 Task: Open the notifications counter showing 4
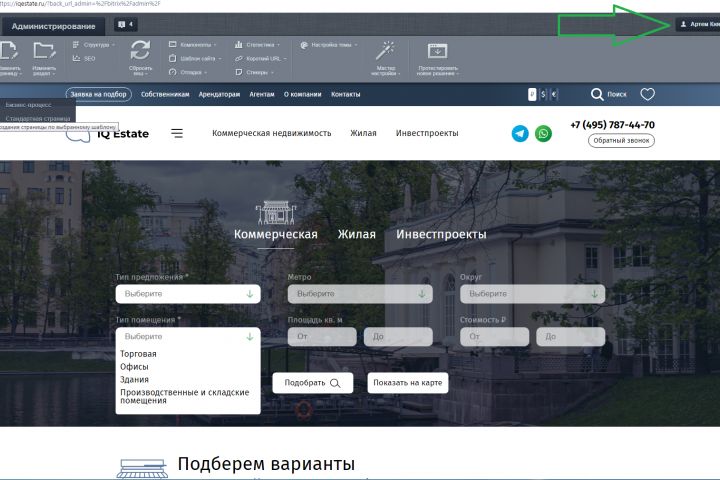pos(125,24)
